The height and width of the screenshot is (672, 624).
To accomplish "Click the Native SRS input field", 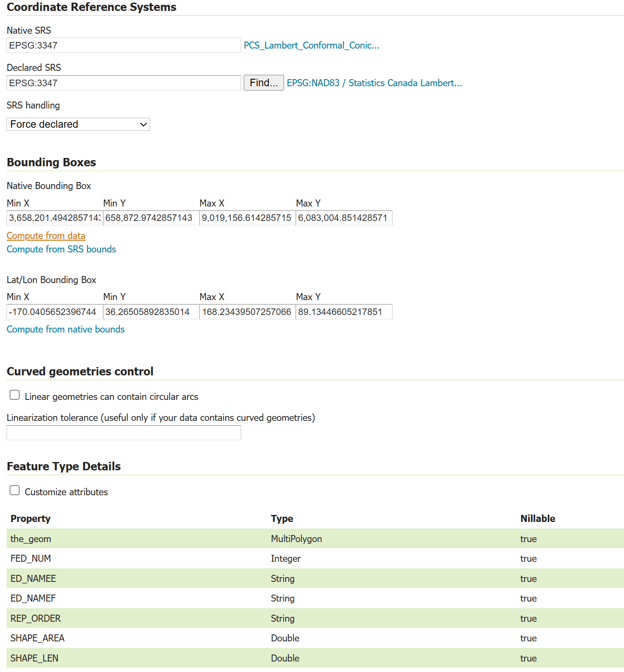I will pyautogui.click(x=123, y=45).
